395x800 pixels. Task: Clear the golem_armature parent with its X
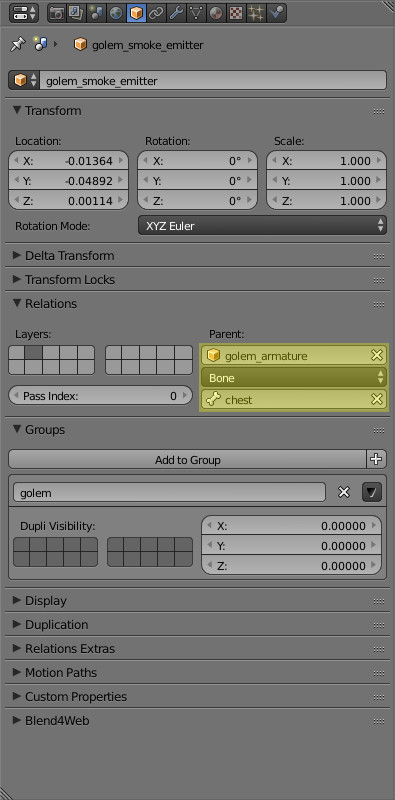[x=377, y=356]
